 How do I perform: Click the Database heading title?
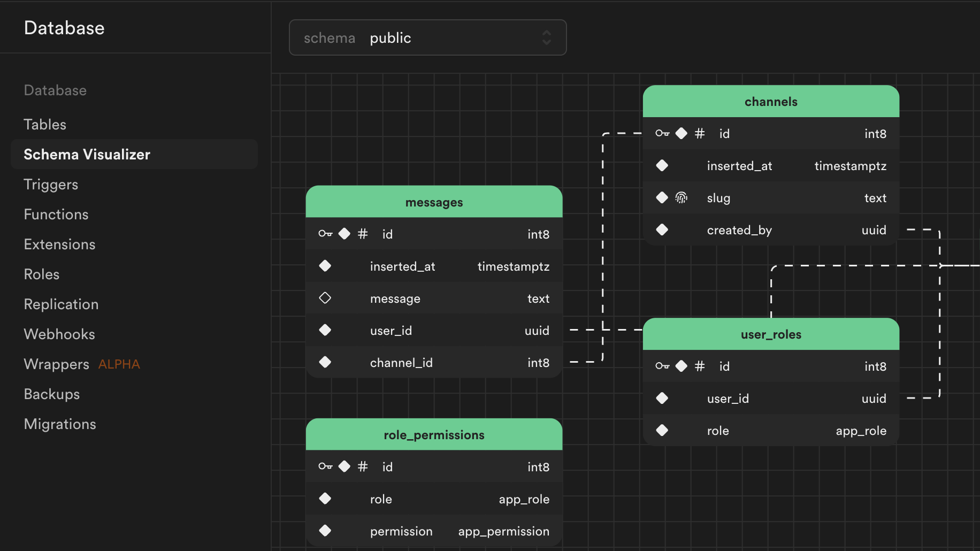click(x=64, y=28)
